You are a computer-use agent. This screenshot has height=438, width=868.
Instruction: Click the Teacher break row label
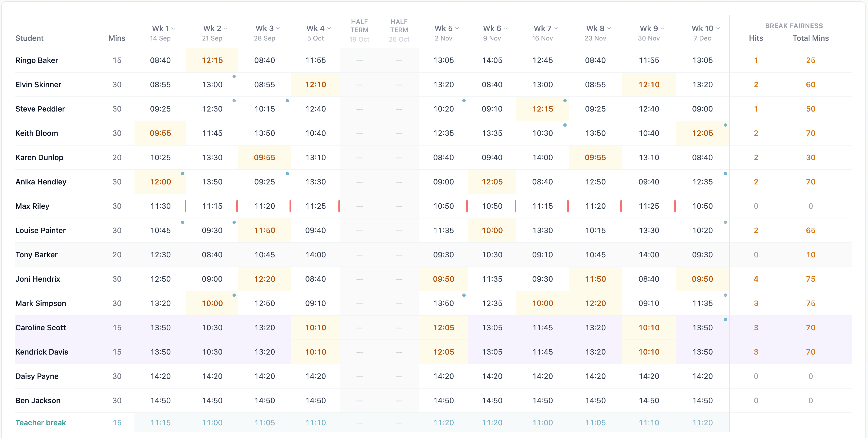(41, 423)
